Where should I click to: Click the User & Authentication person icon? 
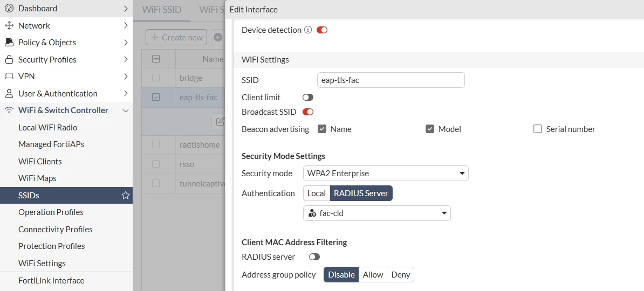pyautogui.click(x=9, y=94)
